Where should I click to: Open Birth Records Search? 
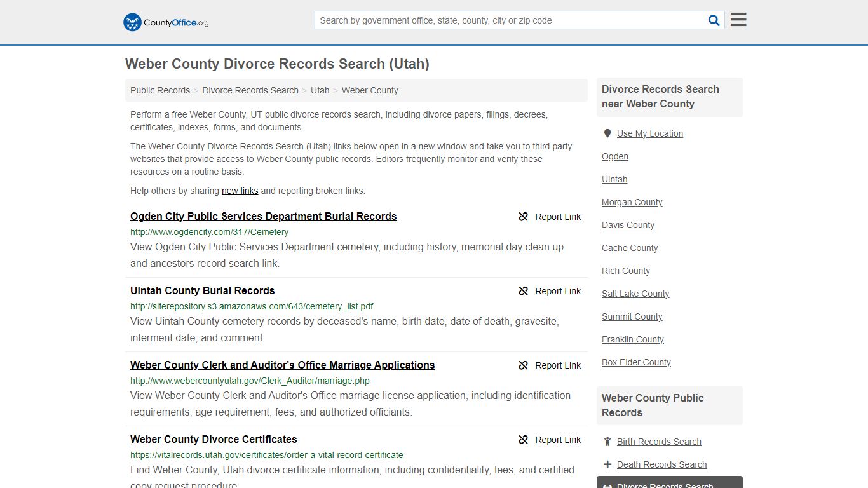point(659,442)
